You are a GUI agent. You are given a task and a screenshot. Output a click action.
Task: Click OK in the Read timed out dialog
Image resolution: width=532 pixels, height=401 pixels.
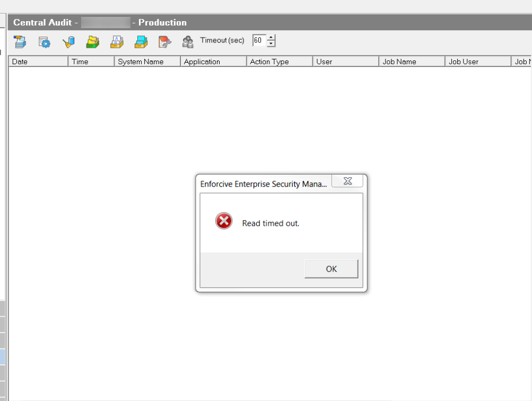pos(331,269)
